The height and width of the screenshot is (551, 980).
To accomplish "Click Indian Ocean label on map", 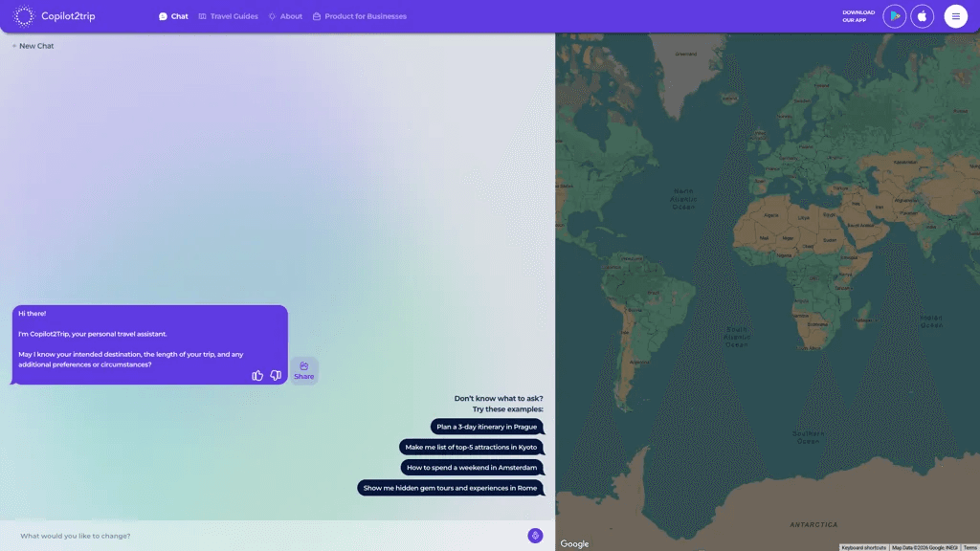I will [x=931, y=321].
